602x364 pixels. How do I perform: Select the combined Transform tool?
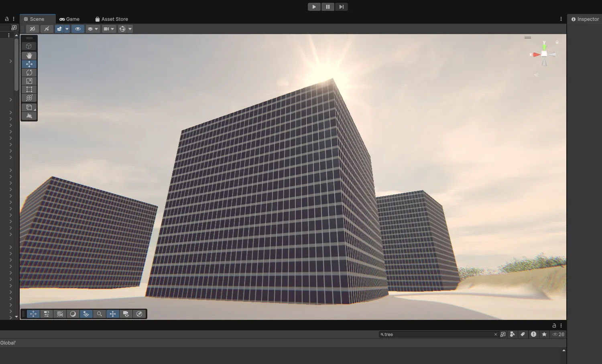click(29, 98)
